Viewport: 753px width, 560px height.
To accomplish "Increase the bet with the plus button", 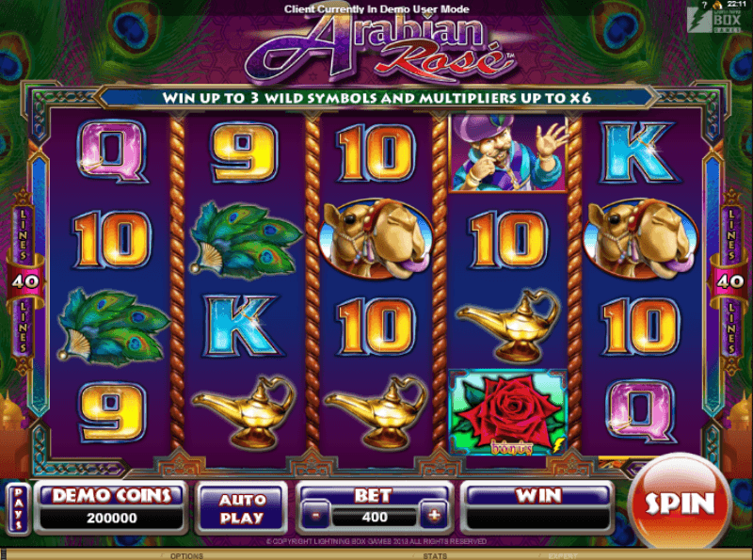I will (x=434, y=516).
